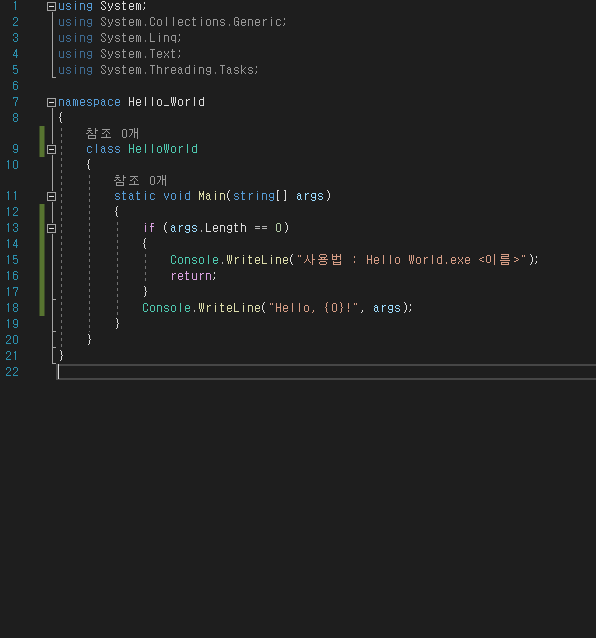
Task: Click the 'return' keyword on line 16
Action: pos(191,276)
